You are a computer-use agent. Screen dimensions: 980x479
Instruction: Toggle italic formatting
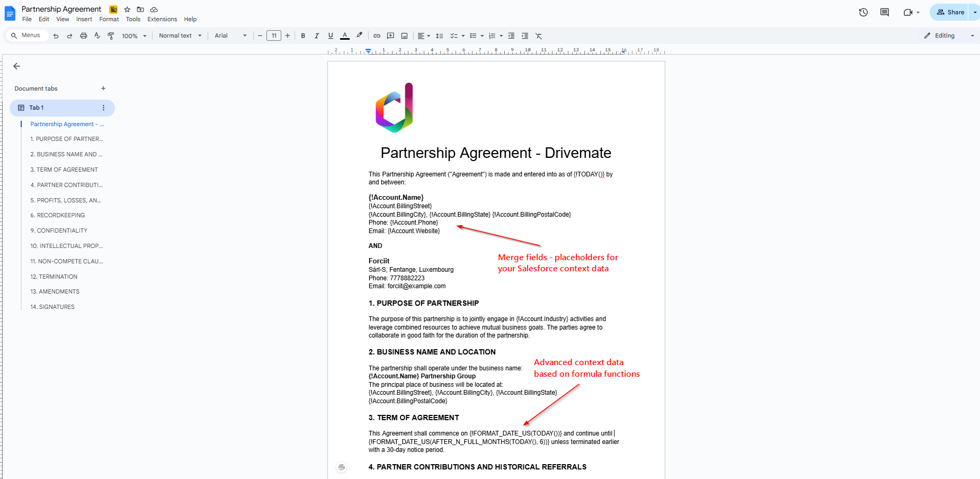pos(317,36)
